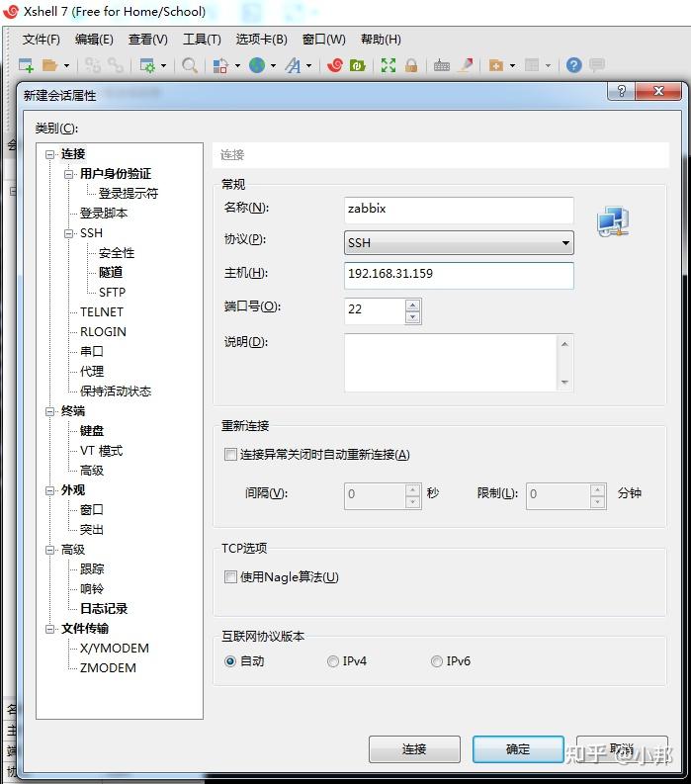
Task: Click the 连接 button at dialog bottom
Action: click(x=414, y=749)
